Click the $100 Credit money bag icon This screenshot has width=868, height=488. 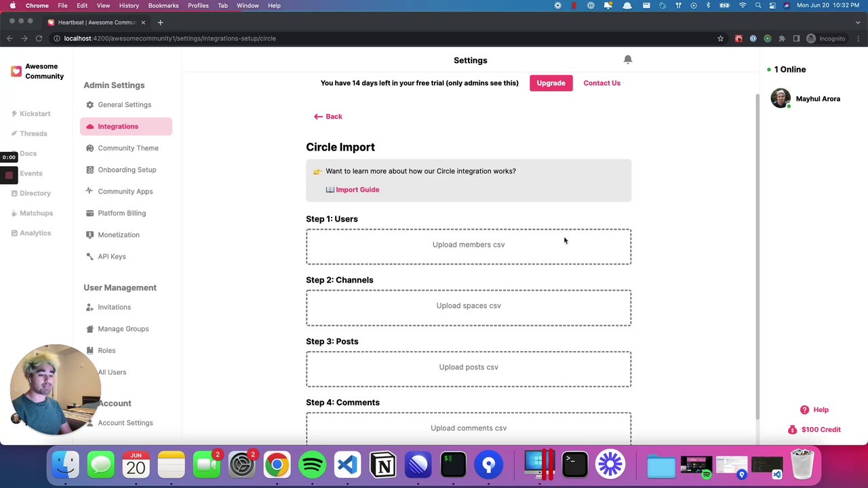click(x=792, y=430)
